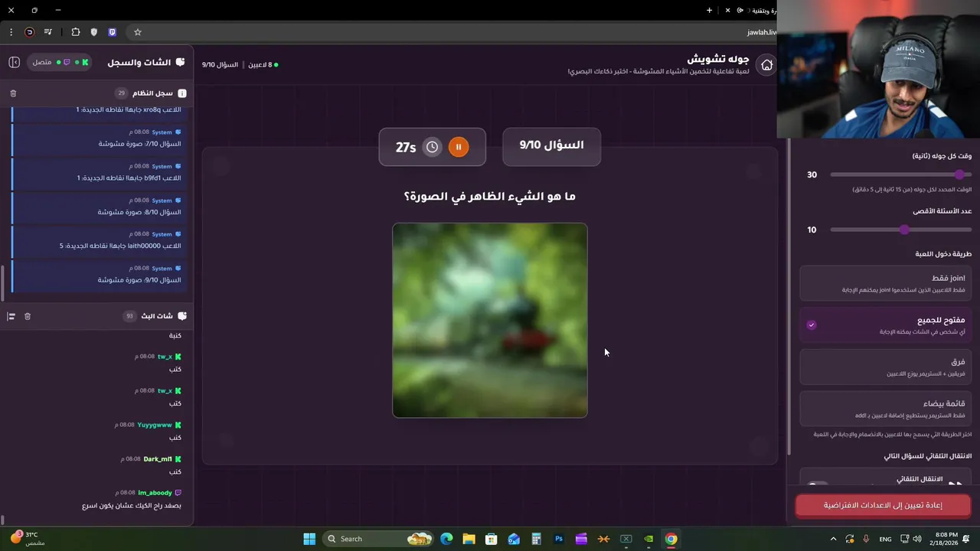This screenshot has width=980, height=551.
Task: Select the مفتوح للجميع entry mode
Action: pyautogui.click(x=885, y=324)
